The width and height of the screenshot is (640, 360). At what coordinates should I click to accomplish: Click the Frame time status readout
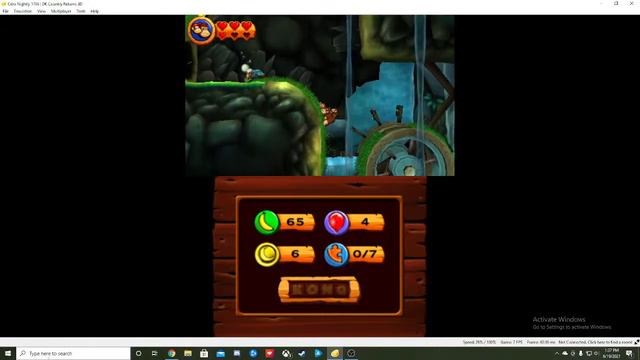click(540, 342)
